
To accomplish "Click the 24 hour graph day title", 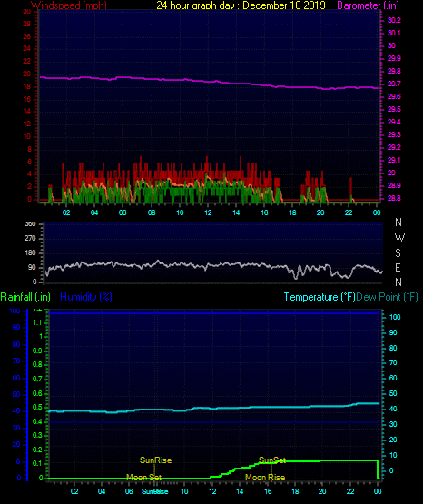I will click(x=241, y=5).
